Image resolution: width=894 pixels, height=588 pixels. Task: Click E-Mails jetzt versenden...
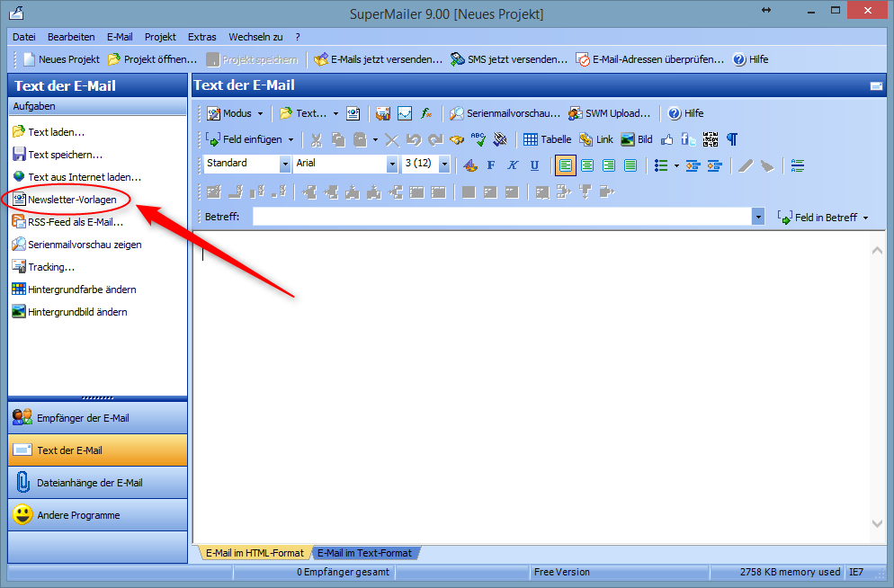(x=378, y=59)
